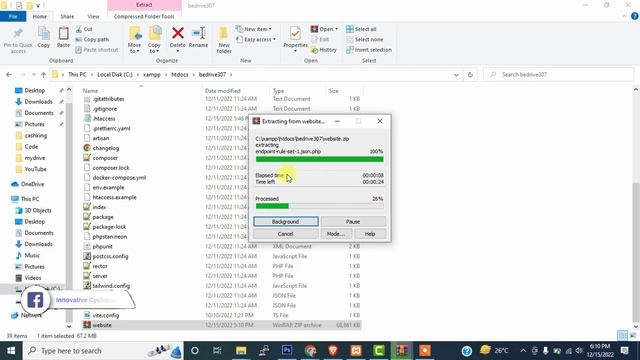
Task: Create a New folder from ribbon
Action: click(224, 40)
